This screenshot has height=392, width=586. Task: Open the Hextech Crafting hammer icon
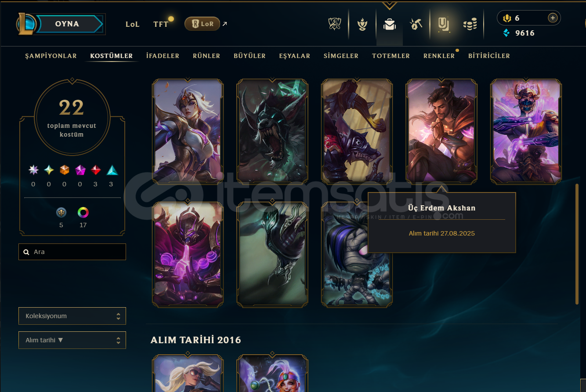pyautogui.click(x=416, y=24)
